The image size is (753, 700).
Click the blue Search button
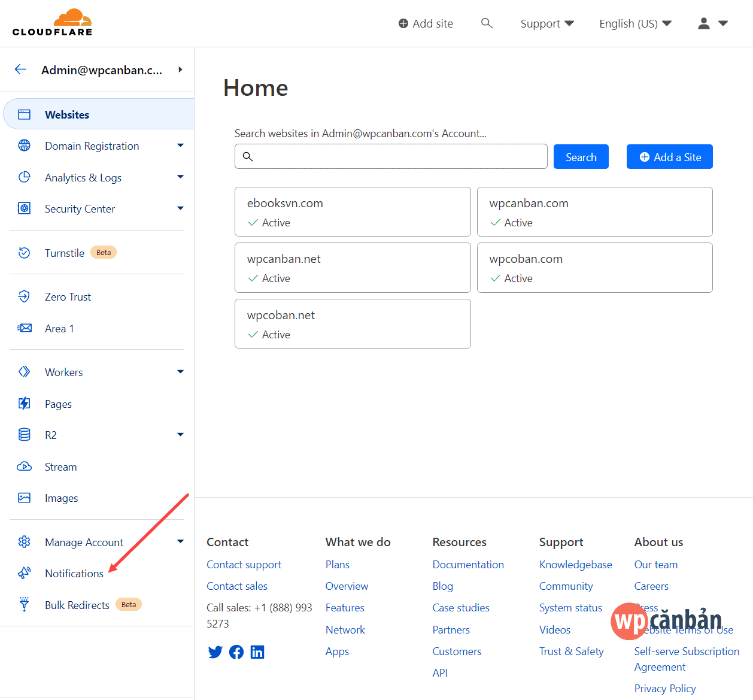coord(581,157)
